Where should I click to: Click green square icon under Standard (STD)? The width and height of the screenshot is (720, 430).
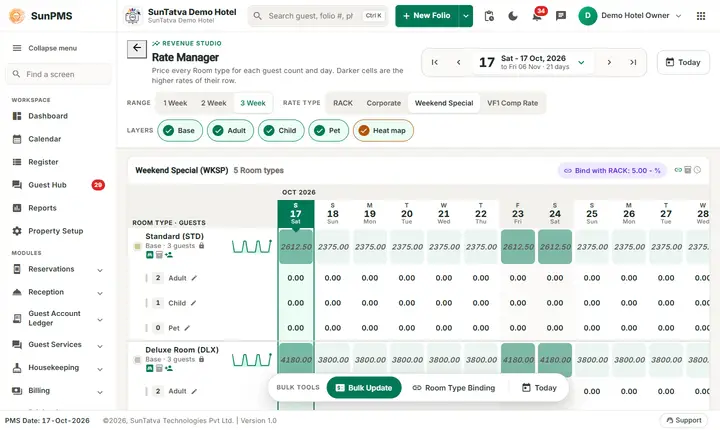149,255
